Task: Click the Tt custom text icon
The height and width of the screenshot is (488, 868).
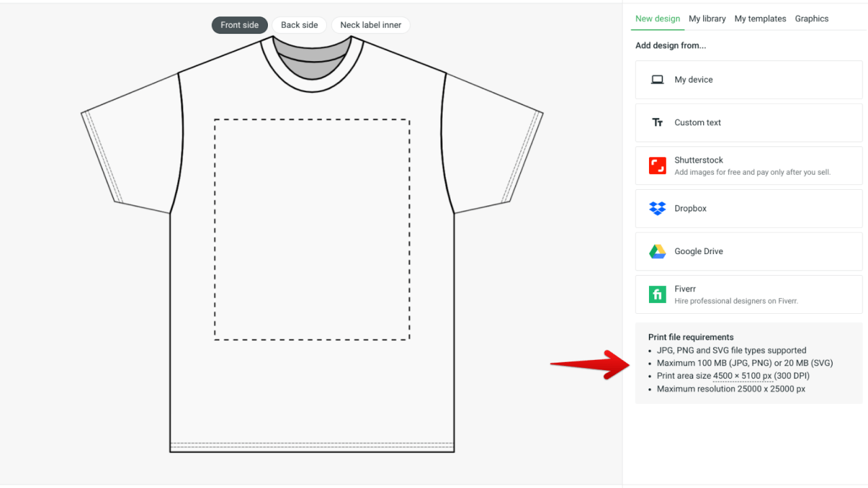Action: pyautogui.click(x=657, y=123)
